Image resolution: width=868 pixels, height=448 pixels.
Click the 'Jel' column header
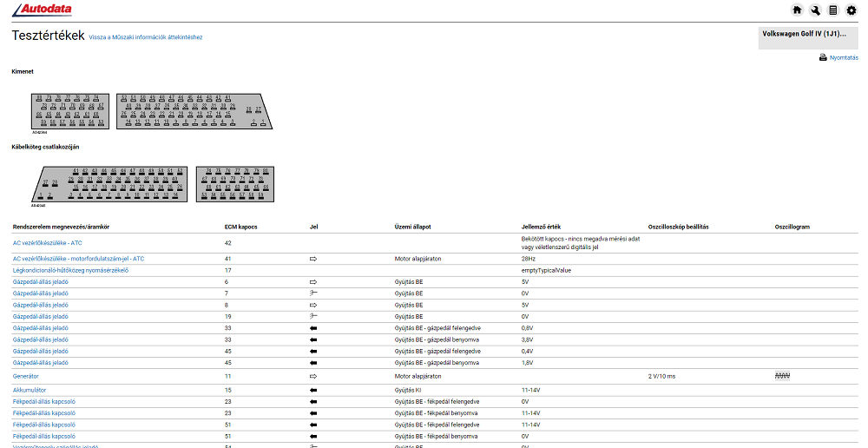pos(313,227)
